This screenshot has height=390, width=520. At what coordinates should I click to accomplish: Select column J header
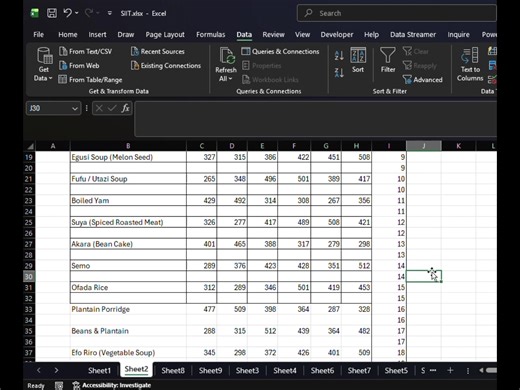424,146
